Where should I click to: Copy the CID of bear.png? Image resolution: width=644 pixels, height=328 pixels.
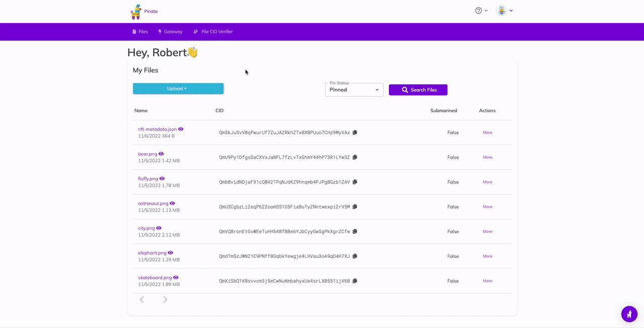pyautogui.click(x=355, y=157)
